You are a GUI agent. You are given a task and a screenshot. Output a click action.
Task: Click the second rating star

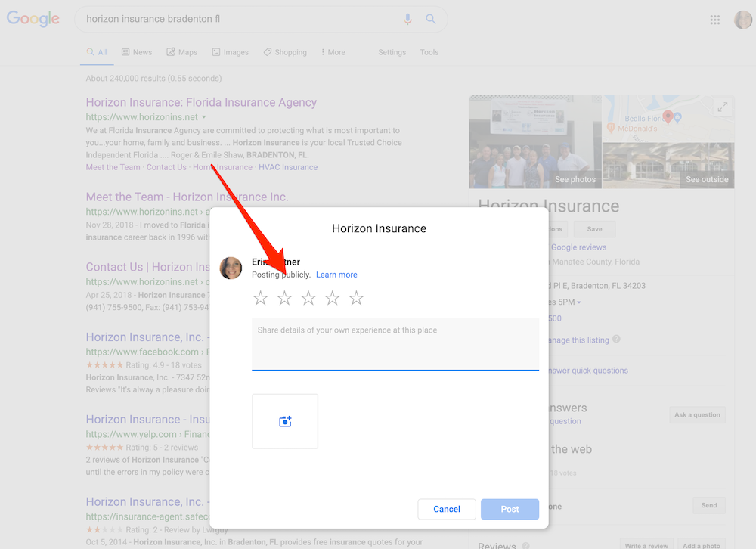click(x=284, y=298)
